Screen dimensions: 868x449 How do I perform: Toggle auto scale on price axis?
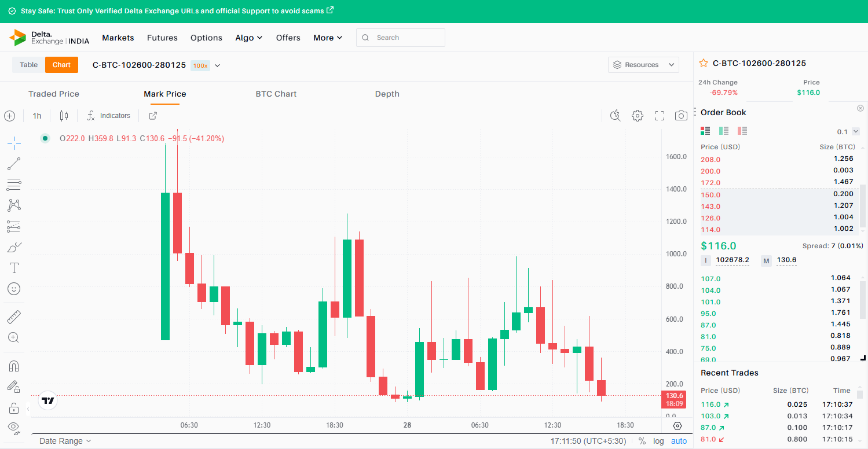[679, 441]
